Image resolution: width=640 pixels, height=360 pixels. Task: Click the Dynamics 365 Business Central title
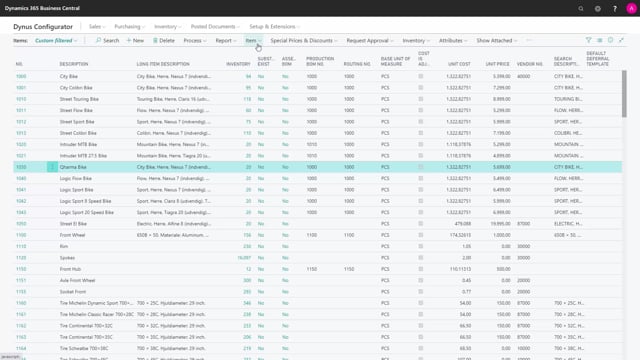(x=42, y=8)
